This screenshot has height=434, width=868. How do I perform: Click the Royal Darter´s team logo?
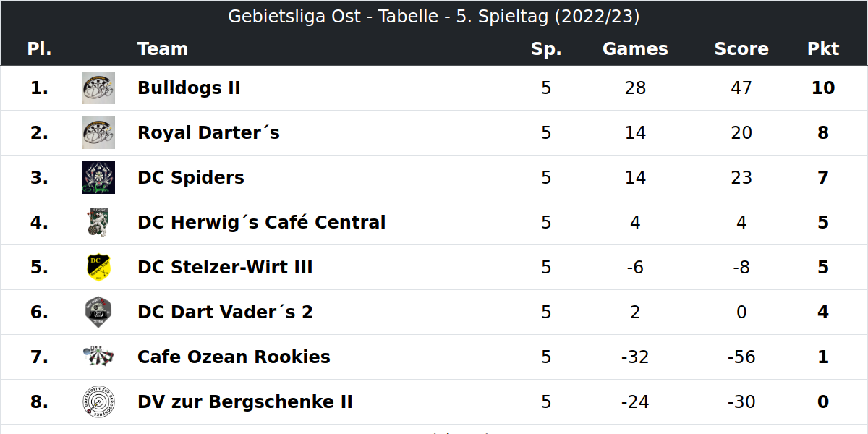click(98, 133)
